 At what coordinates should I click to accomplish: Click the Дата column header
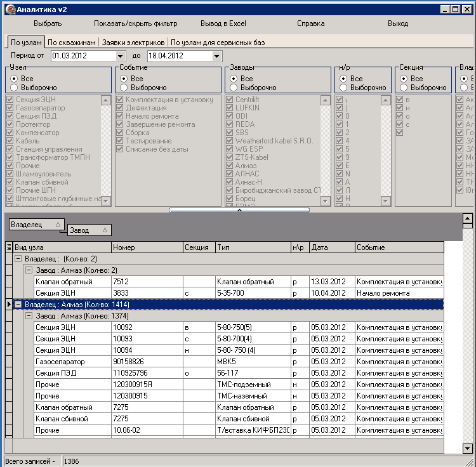click(x=332, y=247)
